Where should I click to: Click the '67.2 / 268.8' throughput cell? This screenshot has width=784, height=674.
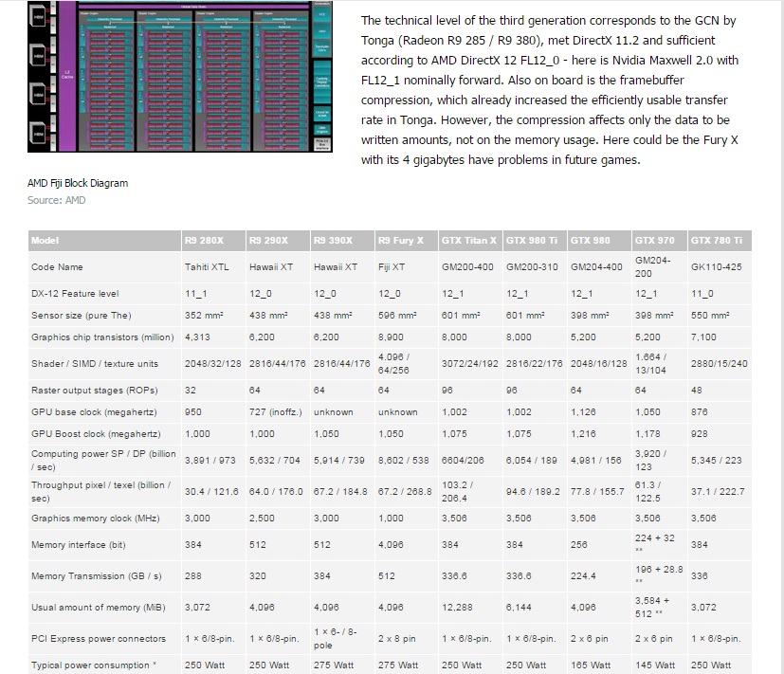pyautogui.click(x=405, y=492)
